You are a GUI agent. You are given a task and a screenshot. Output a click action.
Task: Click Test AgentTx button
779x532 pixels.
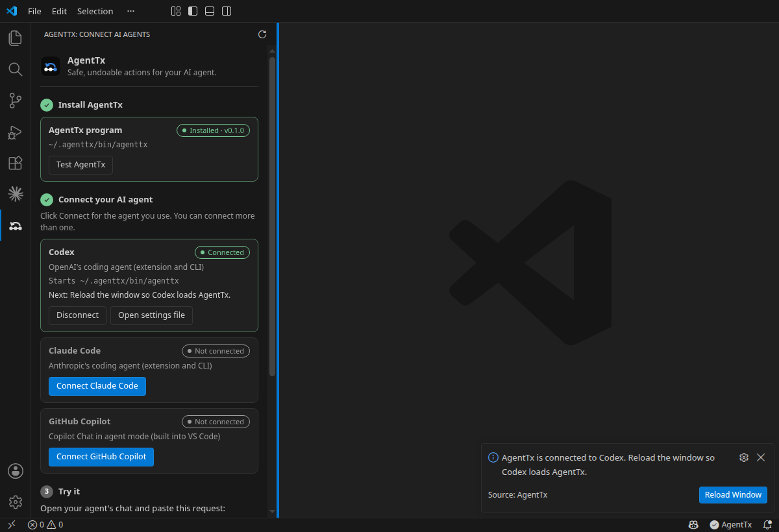(x=80, y=165)
